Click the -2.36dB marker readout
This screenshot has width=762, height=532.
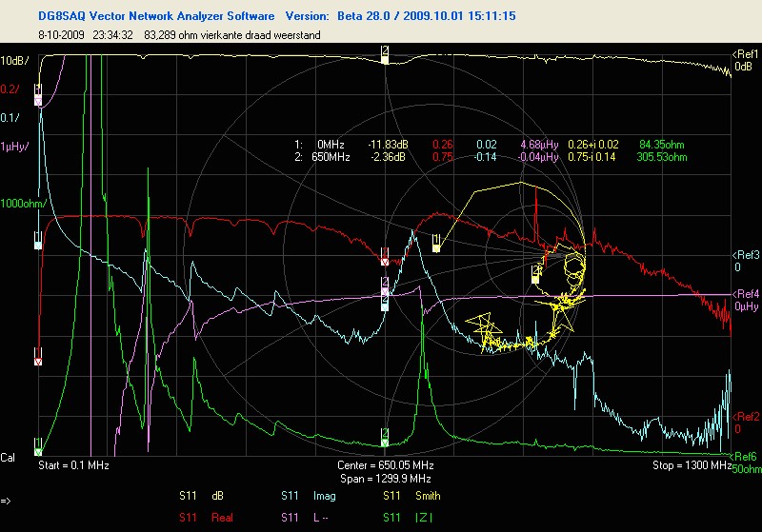pyautogui.click(x=388, y=157)
